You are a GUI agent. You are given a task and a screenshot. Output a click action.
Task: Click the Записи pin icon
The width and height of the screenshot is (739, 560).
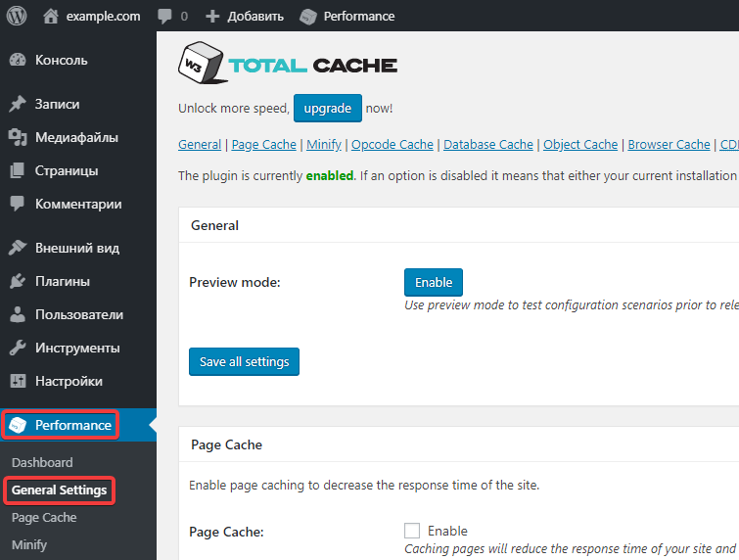tap(18, 104)
